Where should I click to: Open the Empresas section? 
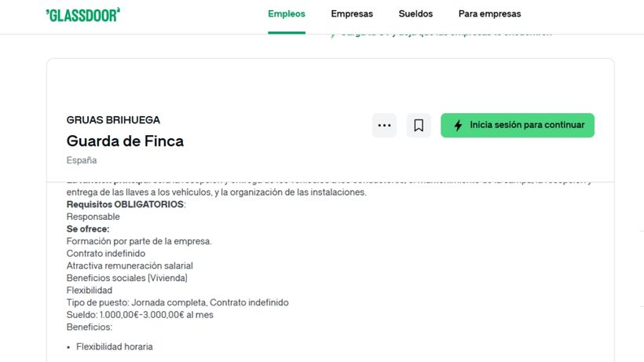pyautogui.click(x=352, y=14)
